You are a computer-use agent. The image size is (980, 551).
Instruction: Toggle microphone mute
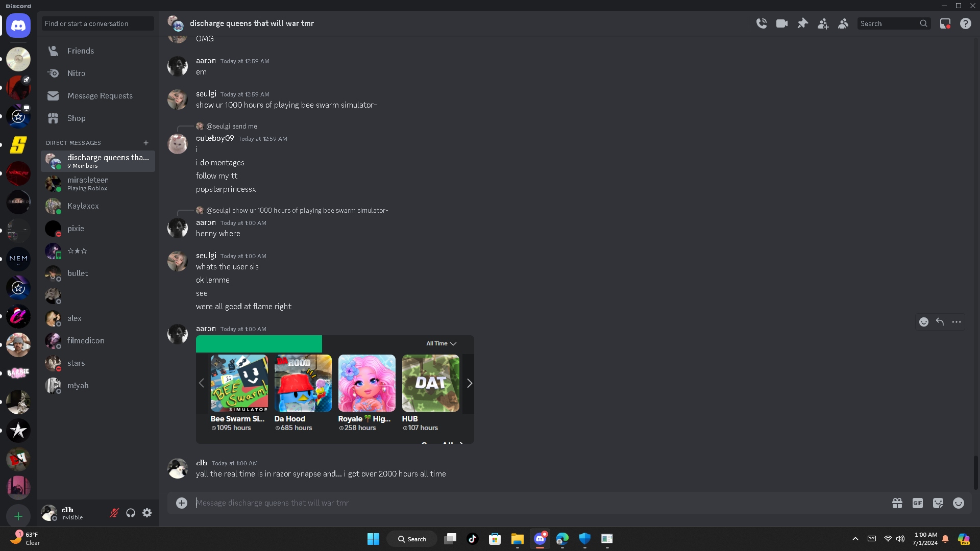[114, 513]
